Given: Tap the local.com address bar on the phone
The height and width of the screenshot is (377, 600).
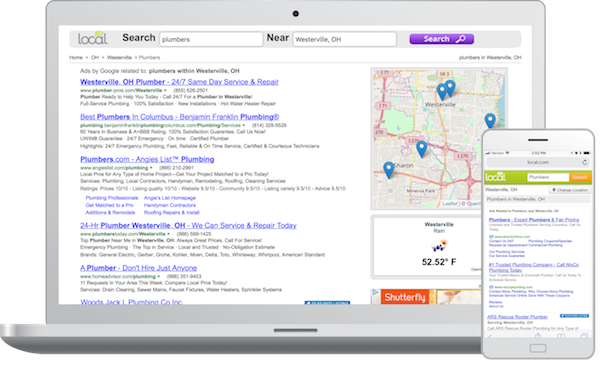Looking at the screenshot, I should [x=538, y=162].
